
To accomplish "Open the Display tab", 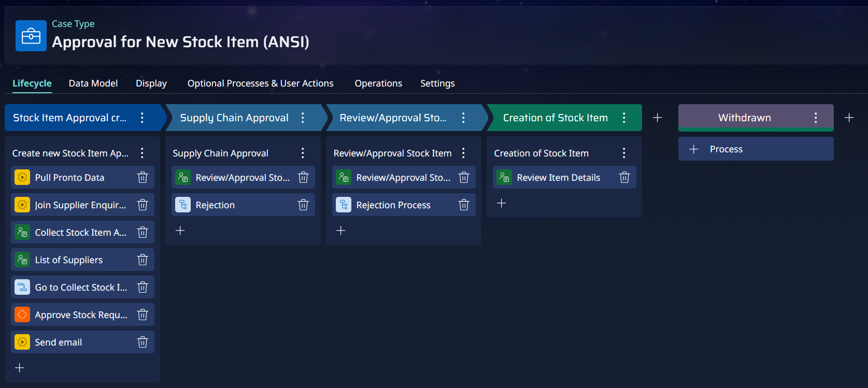I will coord(151,83).
